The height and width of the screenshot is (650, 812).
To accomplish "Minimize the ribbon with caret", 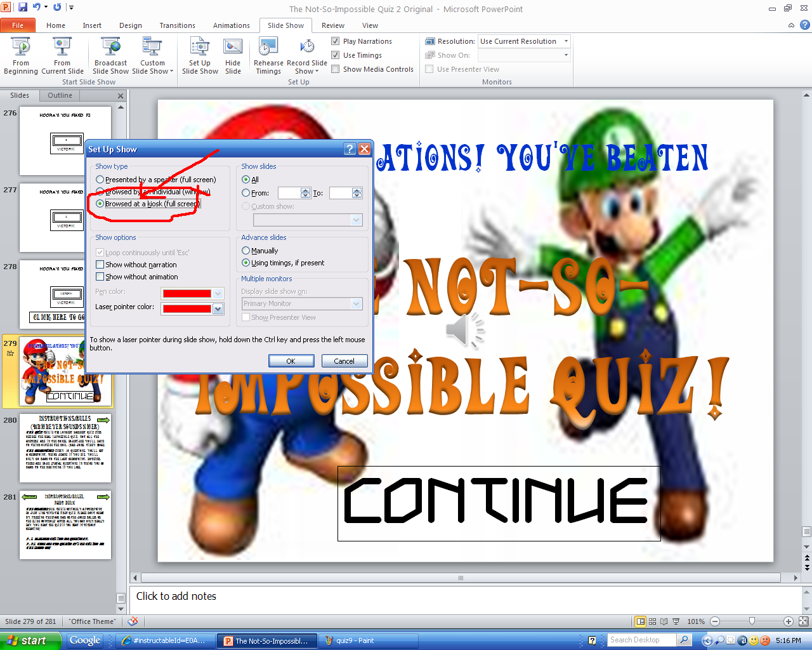I will pos(791,25).
